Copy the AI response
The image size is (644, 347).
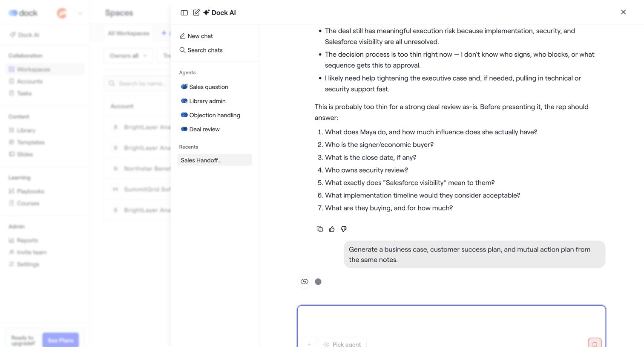320,229
